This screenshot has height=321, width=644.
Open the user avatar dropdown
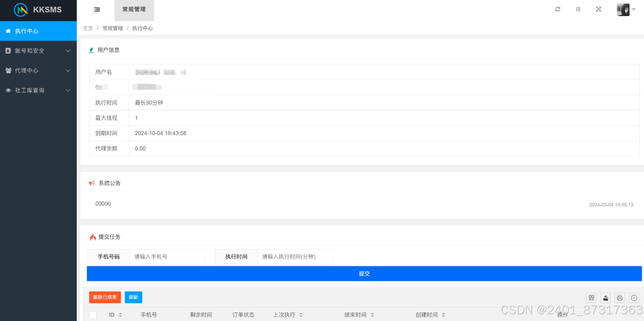626,10
